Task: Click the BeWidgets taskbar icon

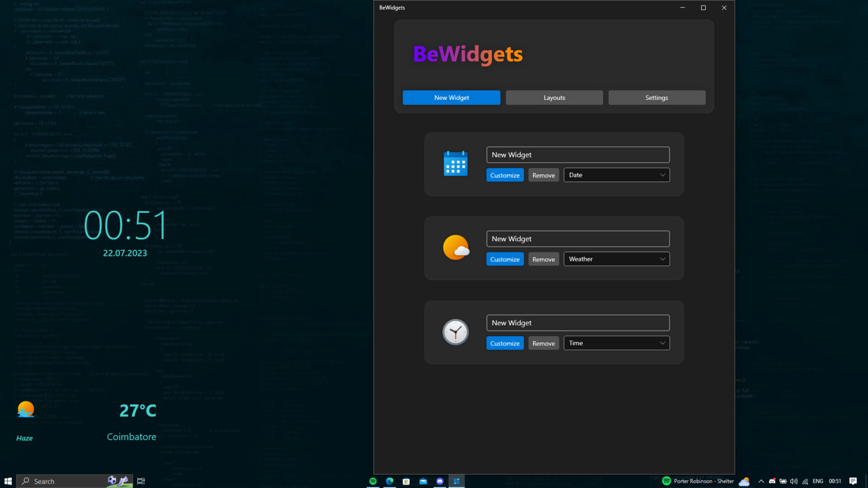Action: click(x=457, y=481)
